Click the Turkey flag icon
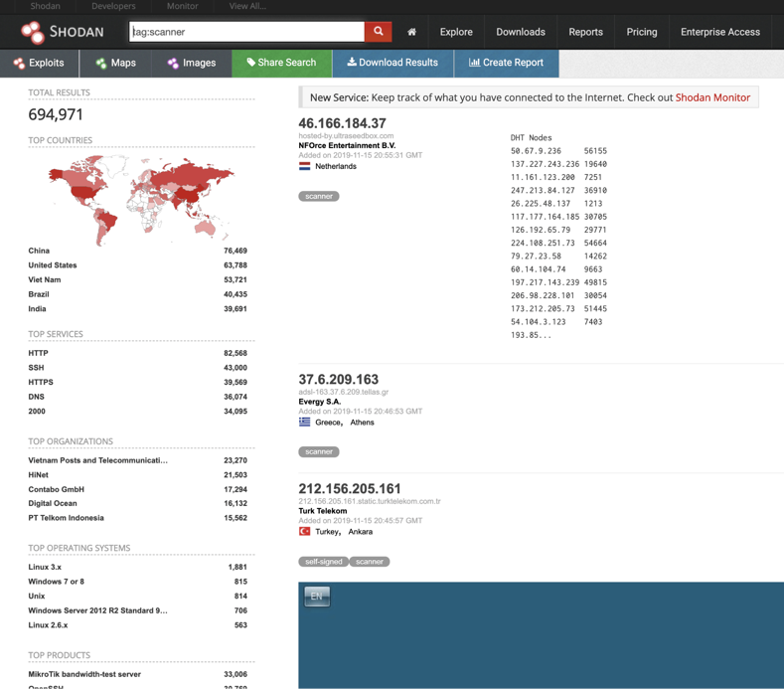Image resolution: width=784 pixels, height=689 pixels. pos(304,531)
